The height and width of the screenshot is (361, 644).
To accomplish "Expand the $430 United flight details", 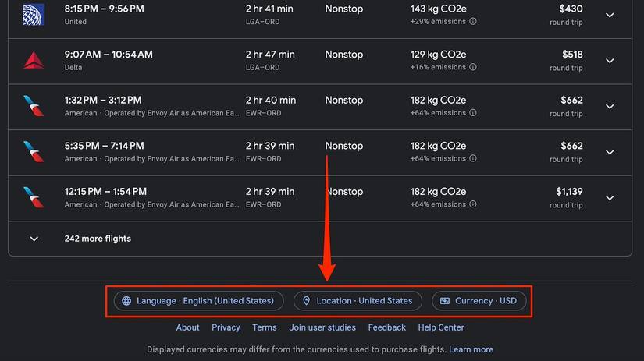I will [x=610, y=15].
